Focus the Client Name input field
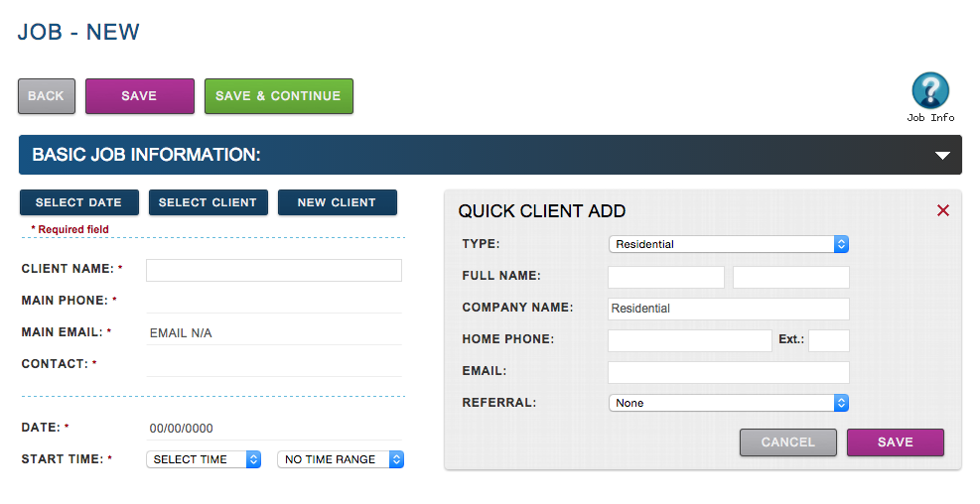 click(274, 270)
